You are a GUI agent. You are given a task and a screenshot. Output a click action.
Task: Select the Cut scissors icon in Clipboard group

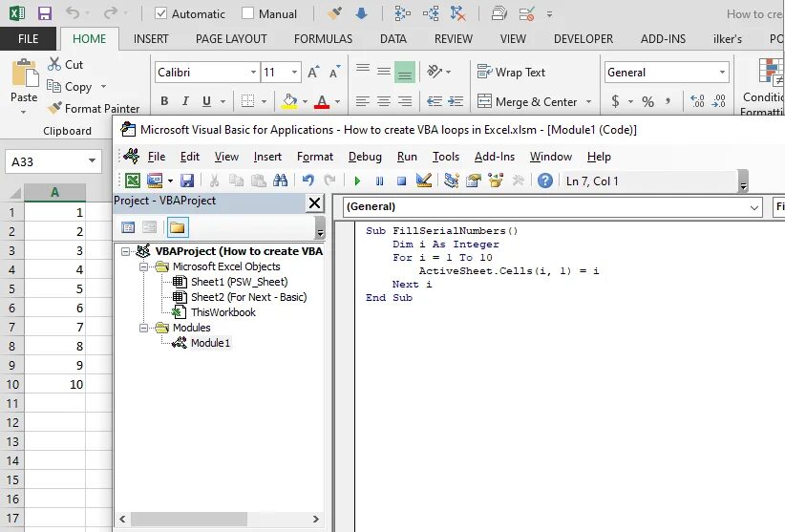coord(54,64)
